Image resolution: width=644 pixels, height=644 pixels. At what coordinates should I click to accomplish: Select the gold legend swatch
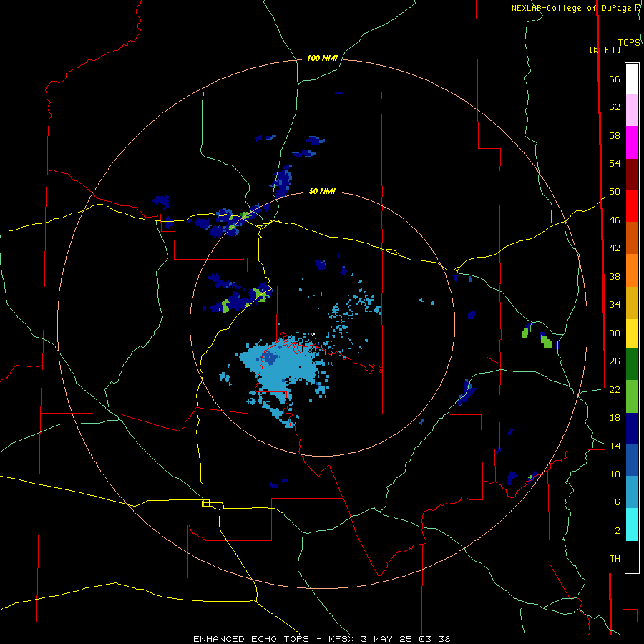(x=632, y=303)
